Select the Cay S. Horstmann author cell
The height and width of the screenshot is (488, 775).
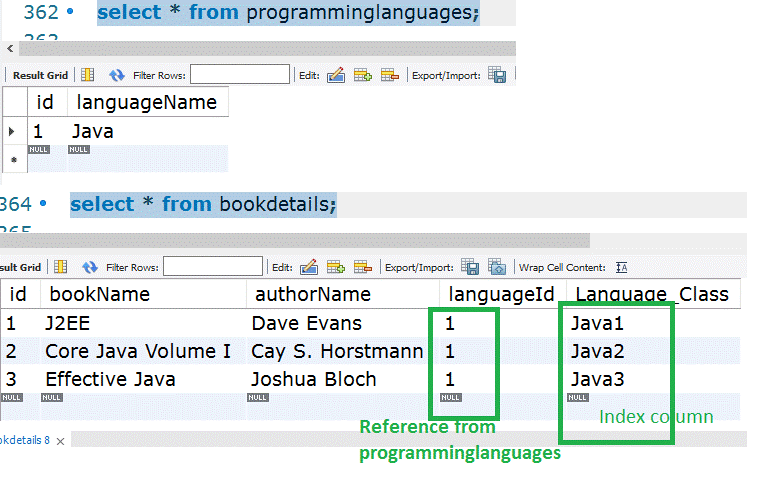(x=343, y=352)
